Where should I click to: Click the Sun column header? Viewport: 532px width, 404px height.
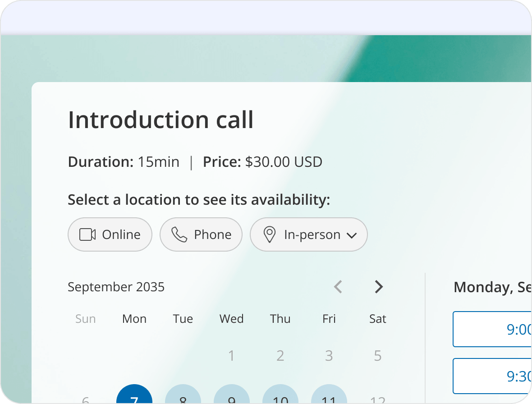pos(86,319)
